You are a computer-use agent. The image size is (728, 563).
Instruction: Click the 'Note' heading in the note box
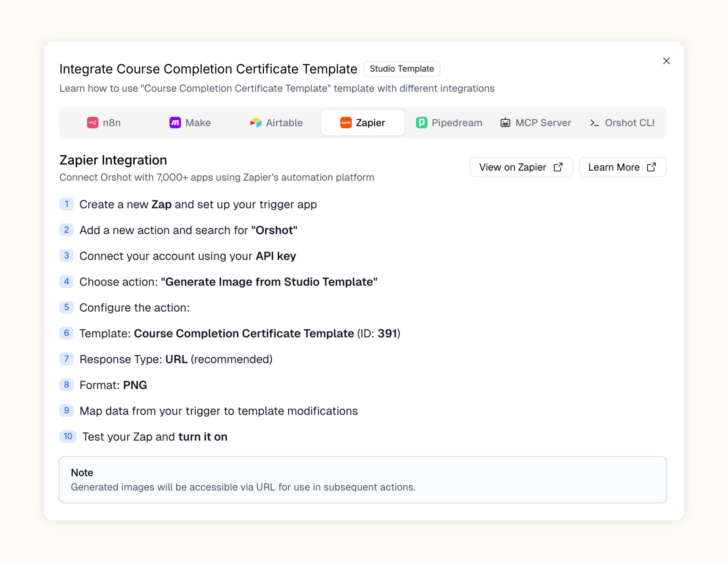pyautogui.click(x=82, y=473)
